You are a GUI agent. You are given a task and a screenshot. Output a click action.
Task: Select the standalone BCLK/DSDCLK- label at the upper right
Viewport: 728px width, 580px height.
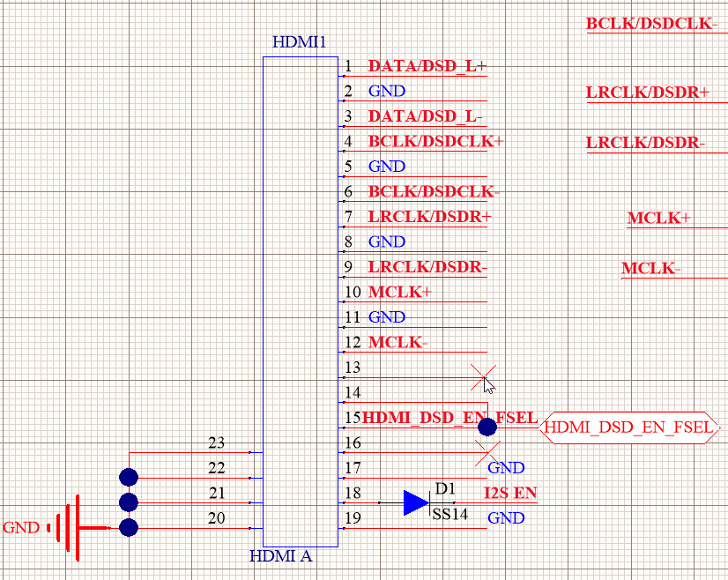tap(652, 23)
